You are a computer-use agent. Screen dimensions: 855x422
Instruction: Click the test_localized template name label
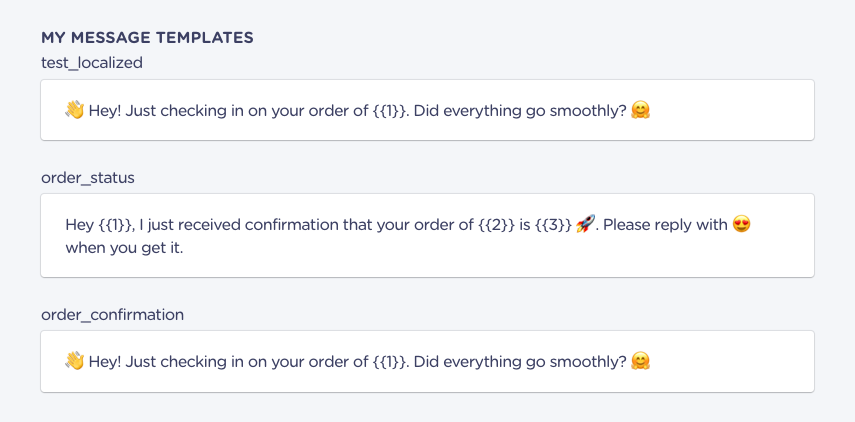click(92, 63)
